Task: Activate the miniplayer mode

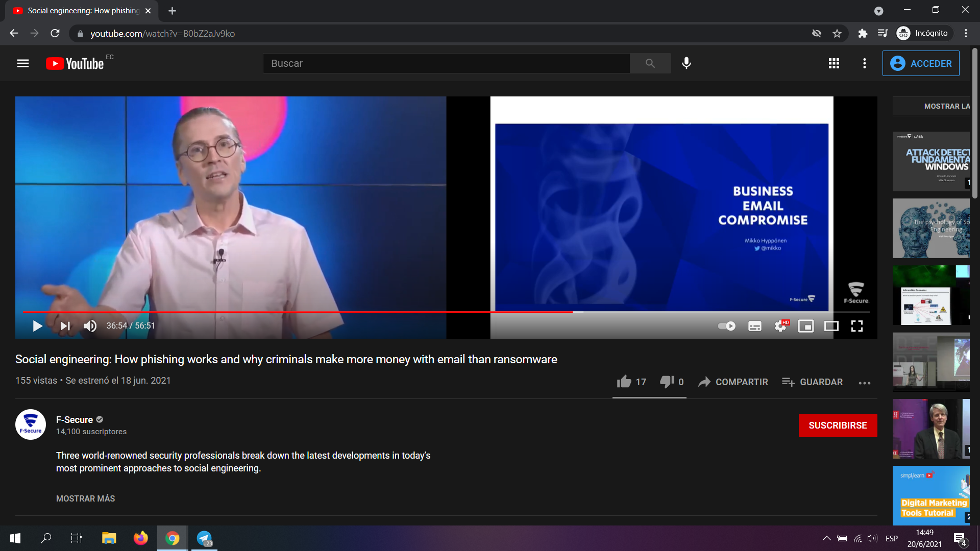Action: tap(805, 326)
